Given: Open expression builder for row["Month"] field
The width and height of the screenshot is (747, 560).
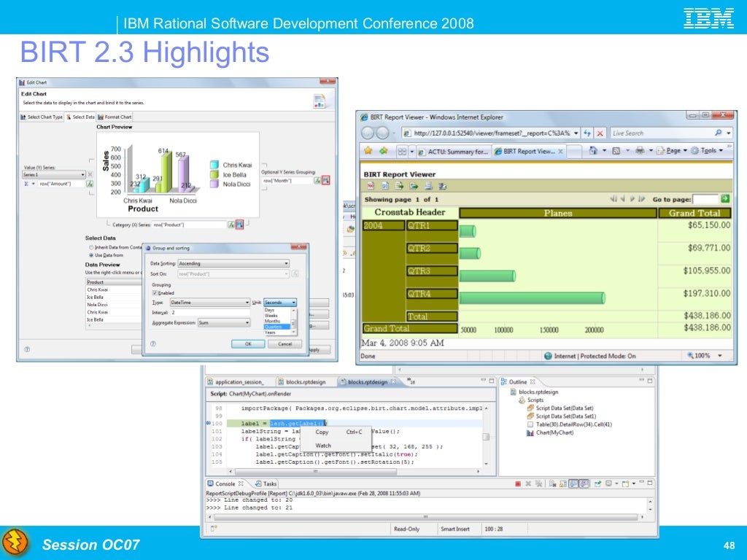Looking at the screenshot, I should click(x=317, y=181).
